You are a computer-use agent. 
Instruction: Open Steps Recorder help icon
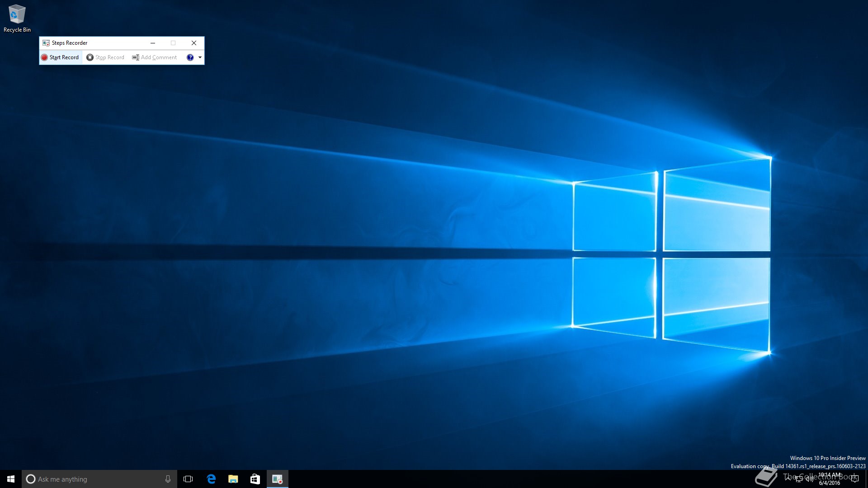tap(190, 57)
